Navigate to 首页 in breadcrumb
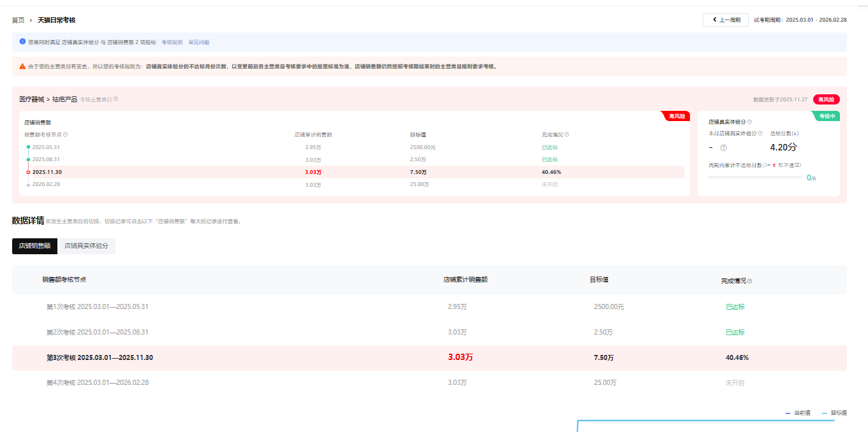The width and height of the screenshot is (868, 432). [18, 20]
